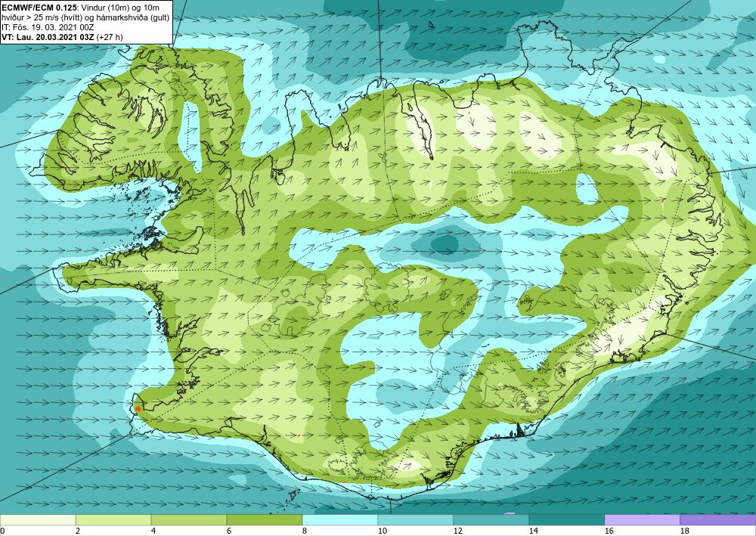Click the dark green 6–8 m/s legend swatch
This screenshot has height=536, width=756.
[x=264, y=519]
